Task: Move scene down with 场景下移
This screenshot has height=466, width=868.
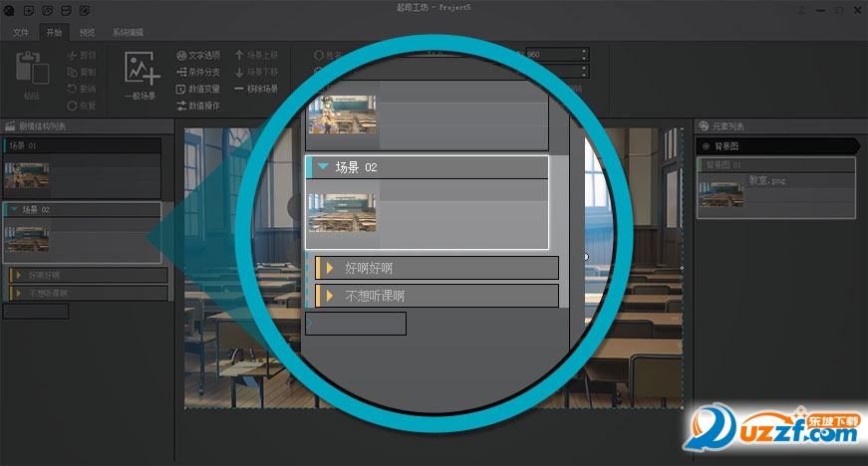Action: tap(256, 72)
